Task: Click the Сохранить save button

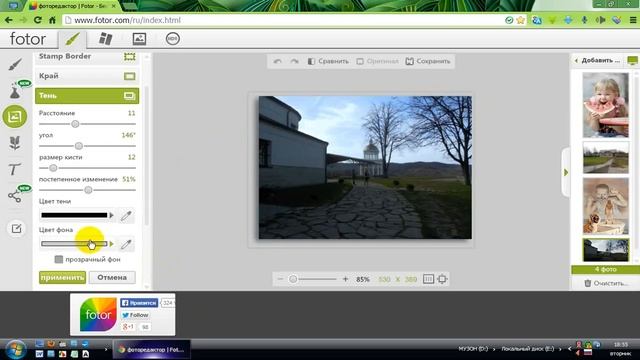Action: click(428, 61)
